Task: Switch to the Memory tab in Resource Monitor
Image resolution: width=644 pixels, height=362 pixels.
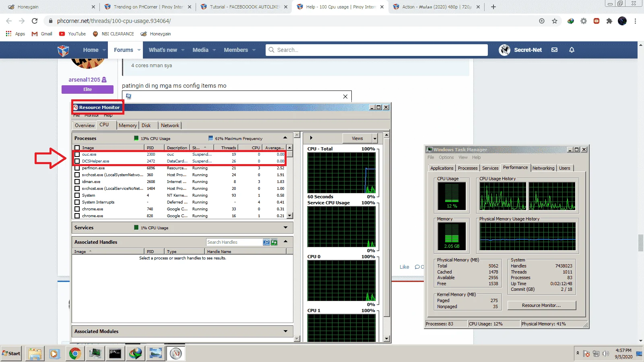Action: 128,125
